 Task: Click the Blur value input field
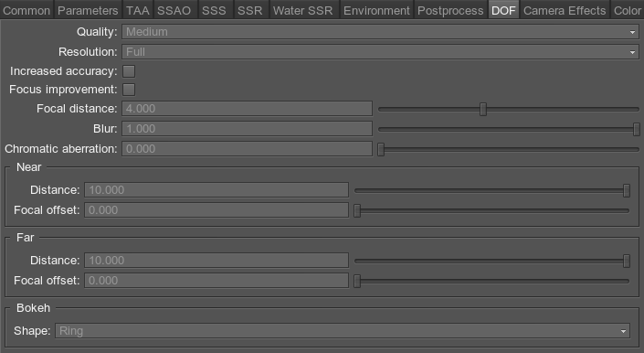tap(247, 129)
